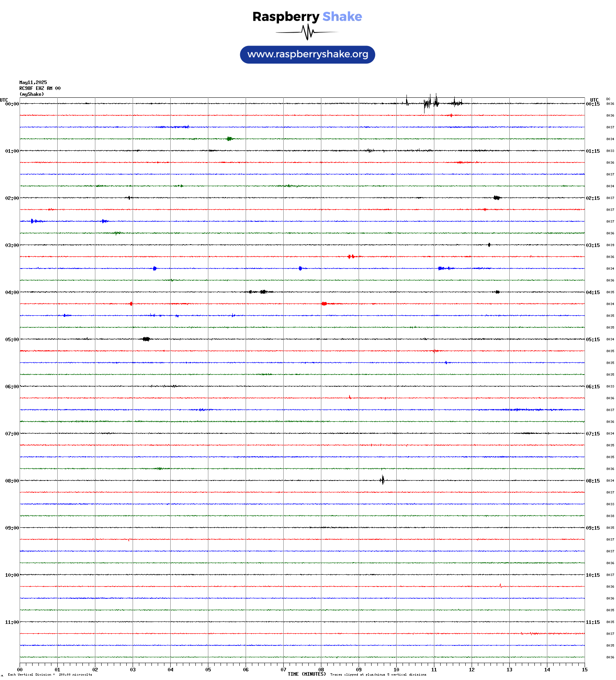The height and width of the screenshot is (680, 616).
Task: Click the Each Vertical Division 200.00 microvolts note
Action: [x=50, y=675]
